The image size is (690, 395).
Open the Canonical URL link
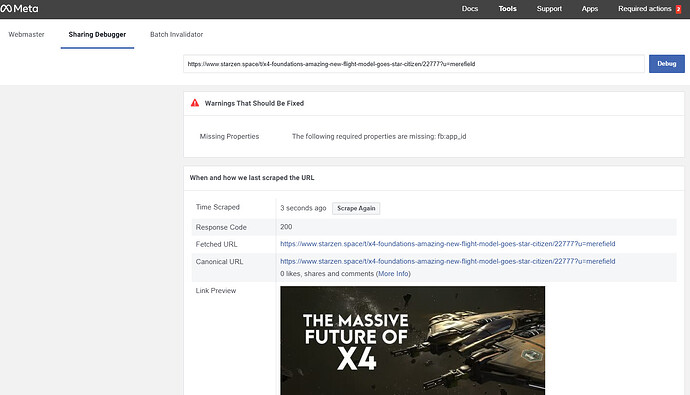pyautogui.click(x=448, y=261)
